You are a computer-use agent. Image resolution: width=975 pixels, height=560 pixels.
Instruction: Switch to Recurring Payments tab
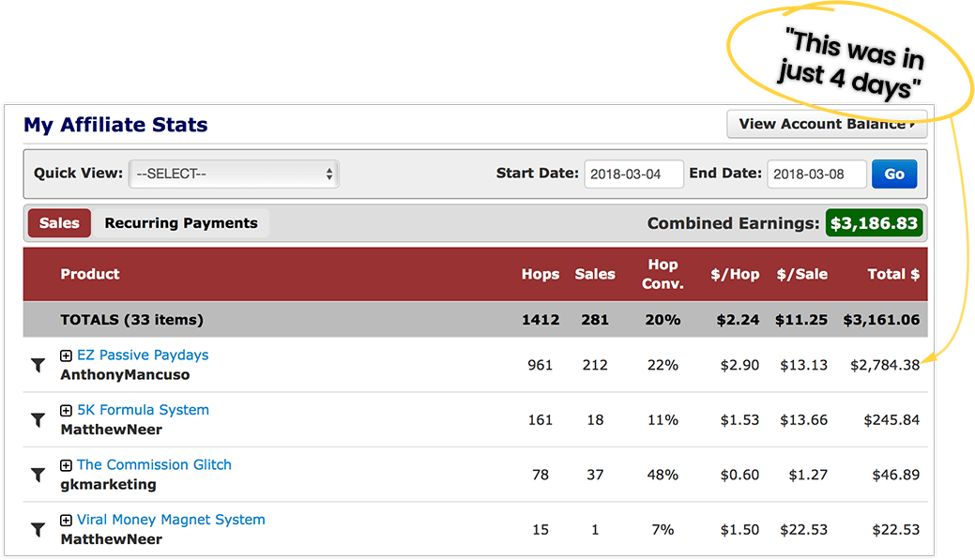tap(181, 223)
